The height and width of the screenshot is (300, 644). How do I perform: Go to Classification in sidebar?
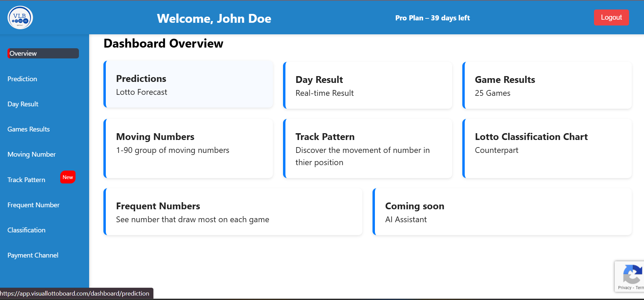point(27,230)
